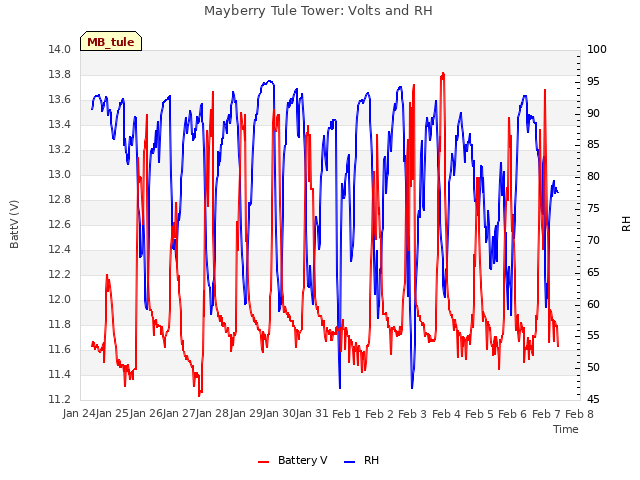Click the 12.4 voltage axis value

60,249
